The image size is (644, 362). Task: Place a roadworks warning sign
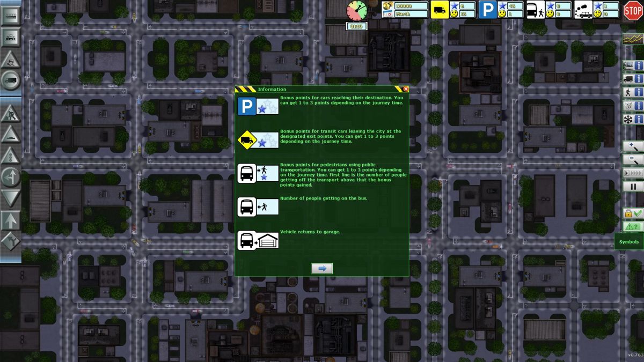(x=11, y=114)
